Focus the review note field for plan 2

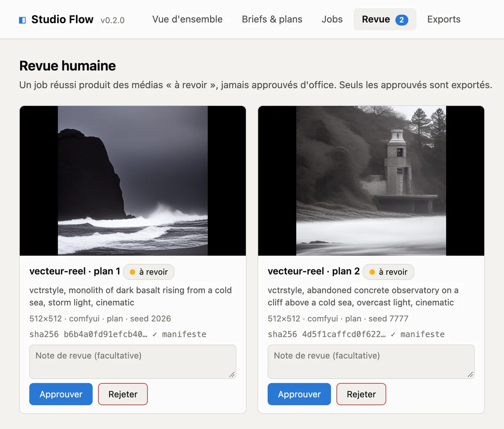(x=371, y=362)
